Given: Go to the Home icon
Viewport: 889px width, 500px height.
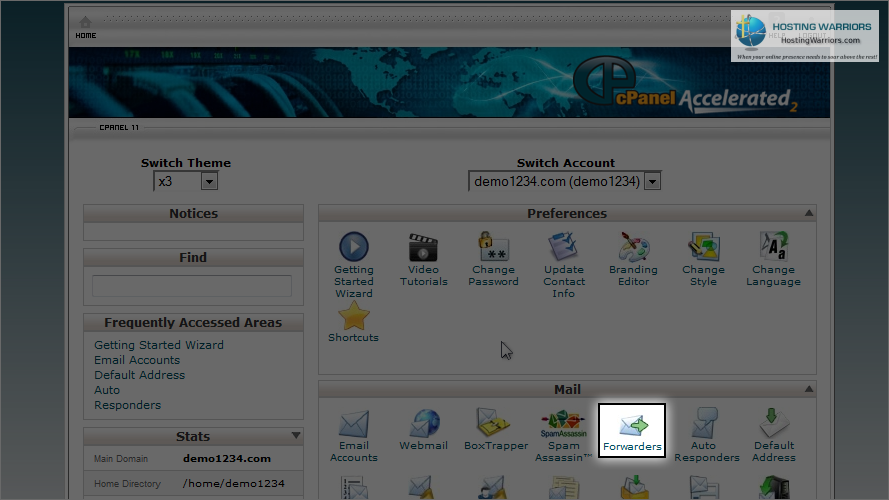Looking at the screenshot, I should 85,22.
